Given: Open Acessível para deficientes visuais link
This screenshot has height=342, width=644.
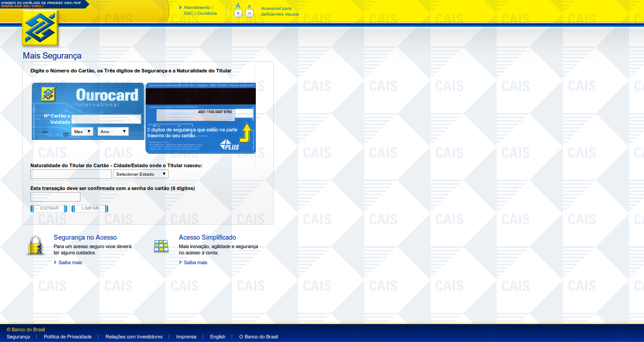Looking at the screenshot, I should pyautogui.click(x=280, y=11).
